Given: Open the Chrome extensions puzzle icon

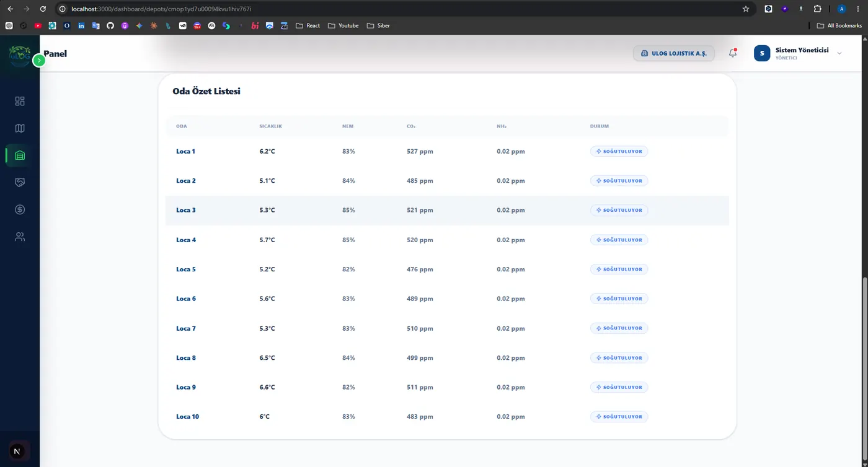Looking at the screenshot, I should click(817, 9).
